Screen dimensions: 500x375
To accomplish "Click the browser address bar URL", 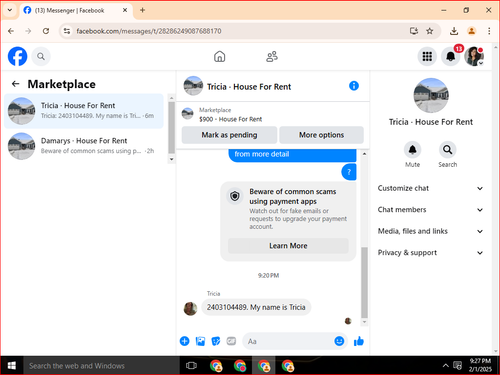I will click(x=149, y=31).
